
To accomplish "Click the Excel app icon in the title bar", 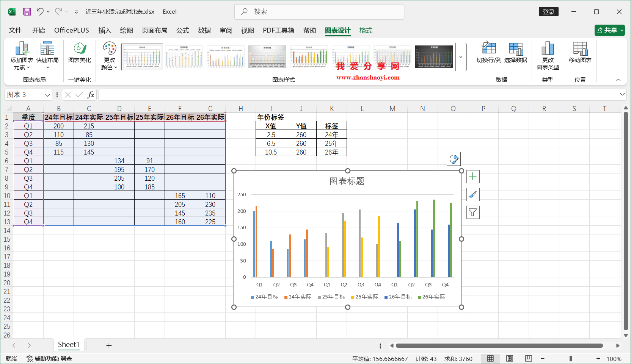I will tap(12, 12).
